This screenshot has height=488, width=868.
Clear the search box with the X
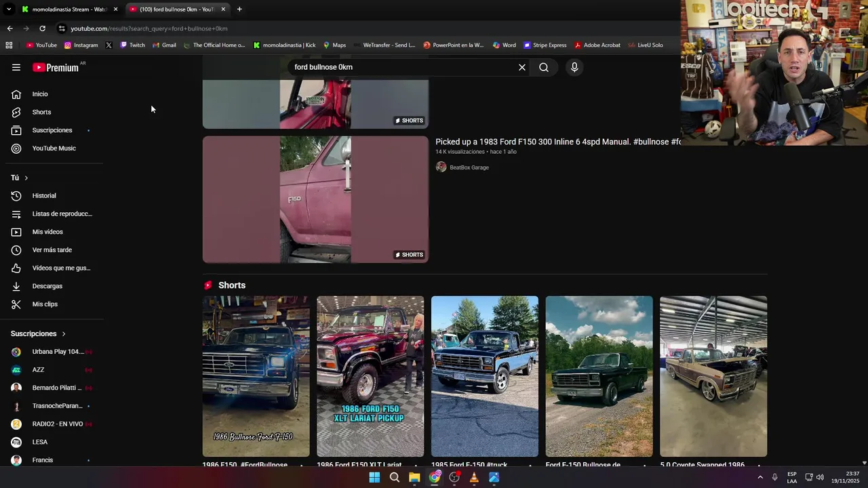(x=522, y=67)
